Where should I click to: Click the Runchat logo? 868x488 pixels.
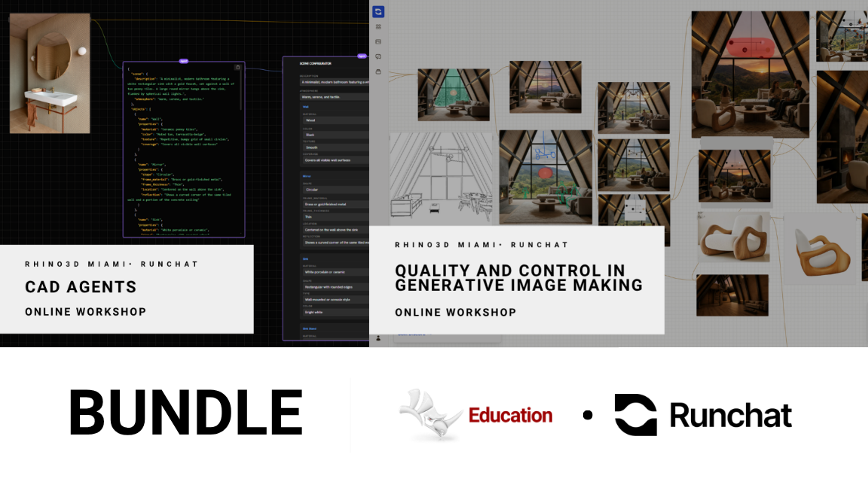pyautogui.click(x=703, y=415)
